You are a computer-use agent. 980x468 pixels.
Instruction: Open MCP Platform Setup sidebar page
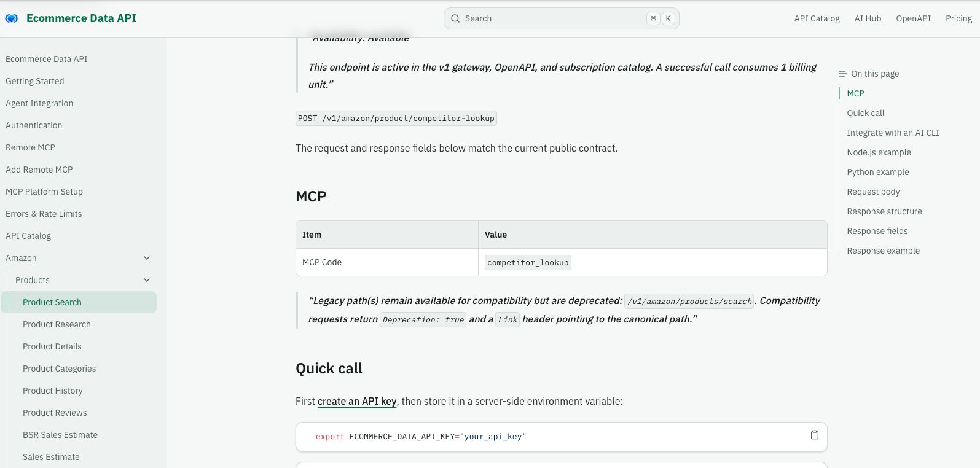[x=44, y=192]
